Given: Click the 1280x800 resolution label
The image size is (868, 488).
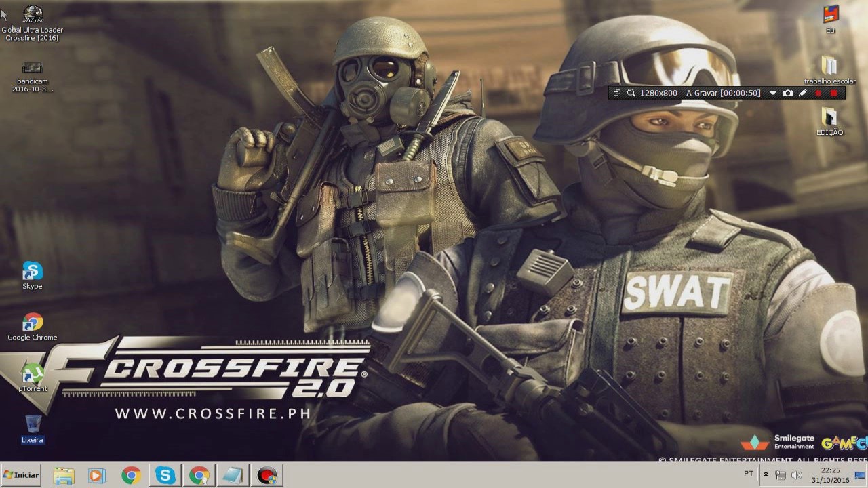Looking at the screenshot, I should coord(658,93).
